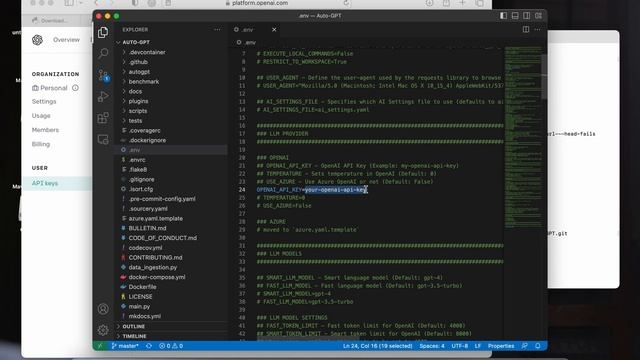
Task: Open data_ingestion.py file
Action: pyautogui.click(x=153, y=267)
